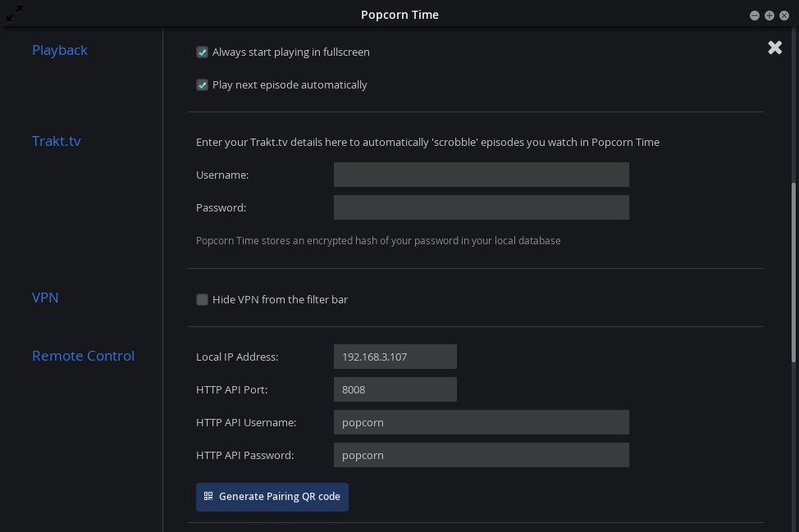Click the HTTP API Port field
This screenshot has width=799, height=532.
tap(395, 389)
